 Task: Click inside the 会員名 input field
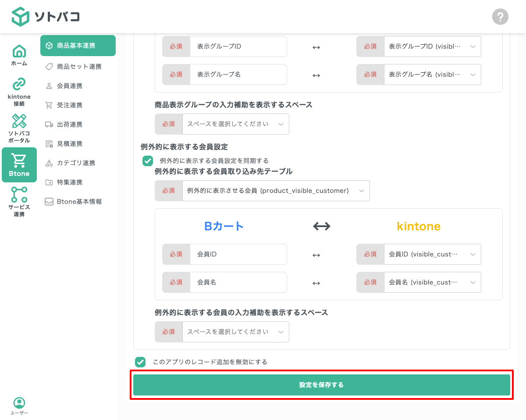click(238, 282)
